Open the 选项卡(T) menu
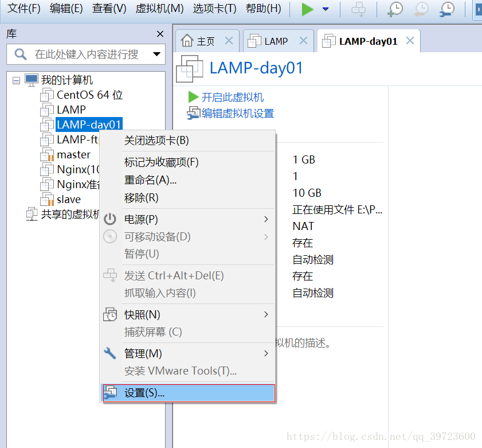The width and height of the screenshot is (482, 448). point(214,8)
